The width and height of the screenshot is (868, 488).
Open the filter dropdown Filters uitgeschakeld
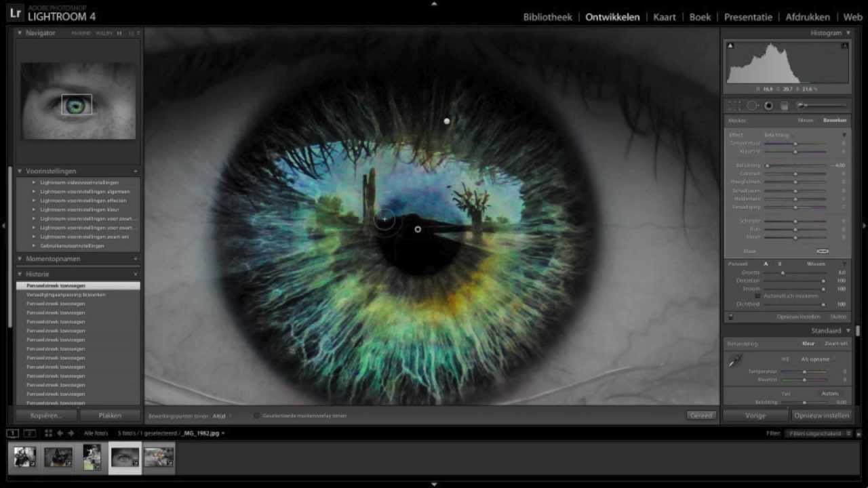(818, 433)
